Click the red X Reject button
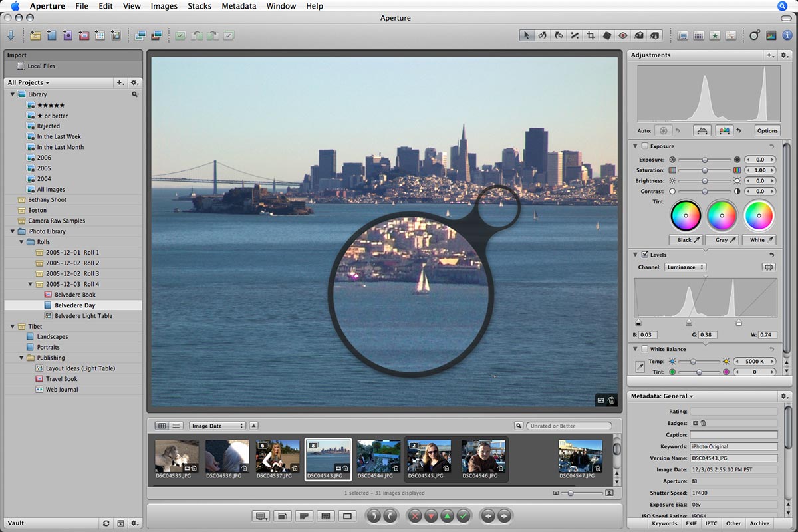 pyautogui.click(x=414, y=515)
